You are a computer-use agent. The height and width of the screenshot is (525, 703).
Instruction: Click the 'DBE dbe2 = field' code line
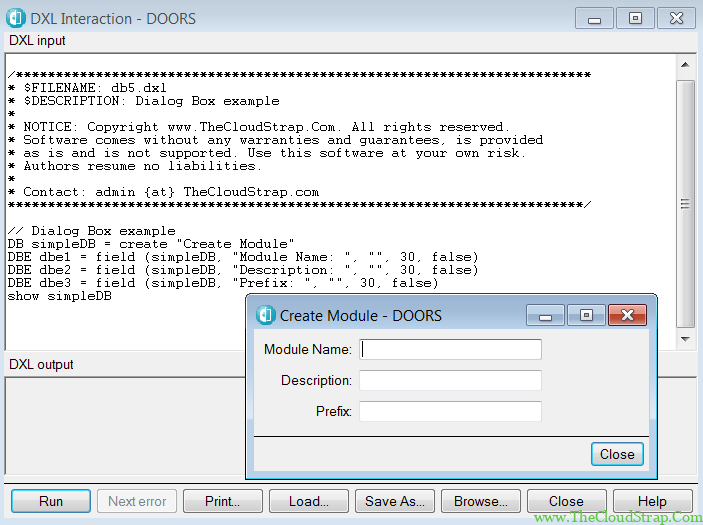pyautogui.click(x=243, y=270)
